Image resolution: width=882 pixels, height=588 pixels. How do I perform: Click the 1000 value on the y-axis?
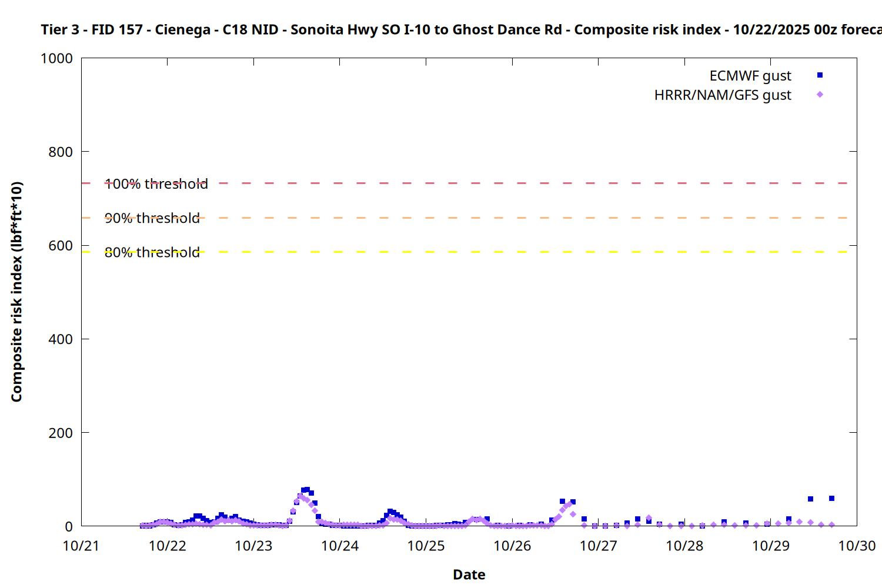click(56, 58)
